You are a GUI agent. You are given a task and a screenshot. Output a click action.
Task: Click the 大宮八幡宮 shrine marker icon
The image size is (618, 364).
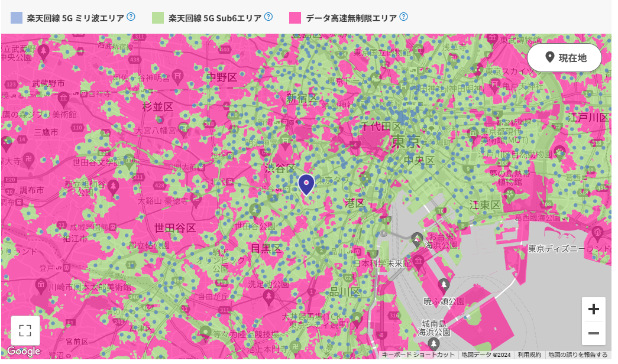[x=184, y=128]
